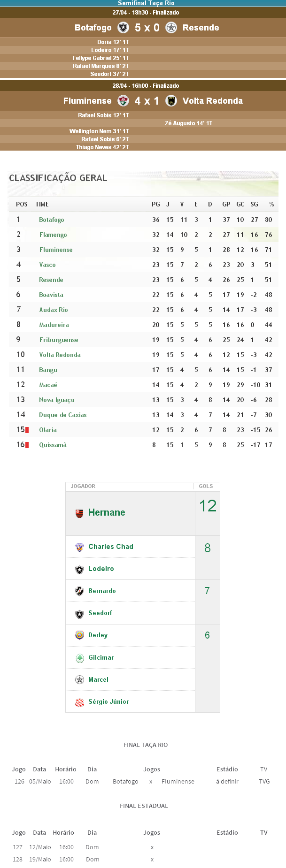286x868 pixels.
Task: Click the JOGADOR column header
Action: [x=83, y=486]
